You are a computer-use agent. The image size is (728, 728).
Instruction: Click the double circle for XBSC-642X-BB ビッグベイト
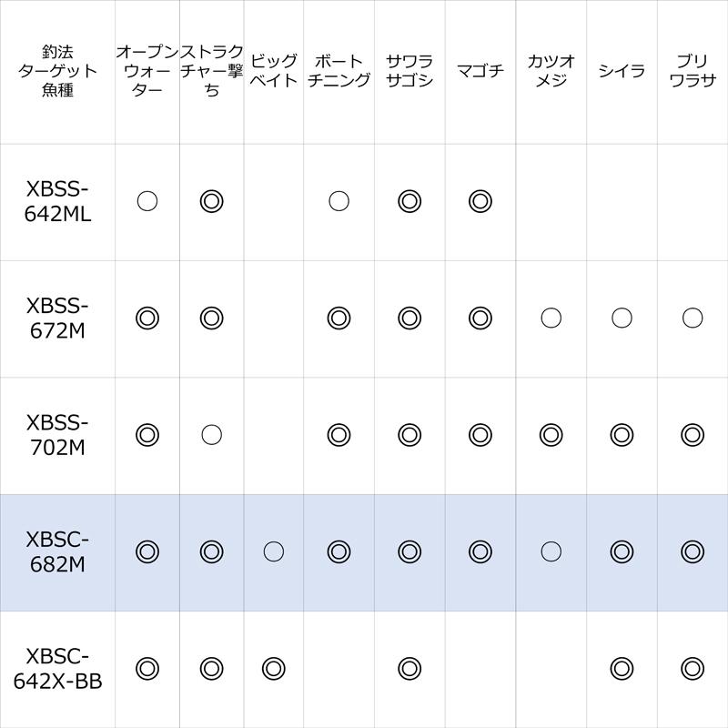(273, 668)
